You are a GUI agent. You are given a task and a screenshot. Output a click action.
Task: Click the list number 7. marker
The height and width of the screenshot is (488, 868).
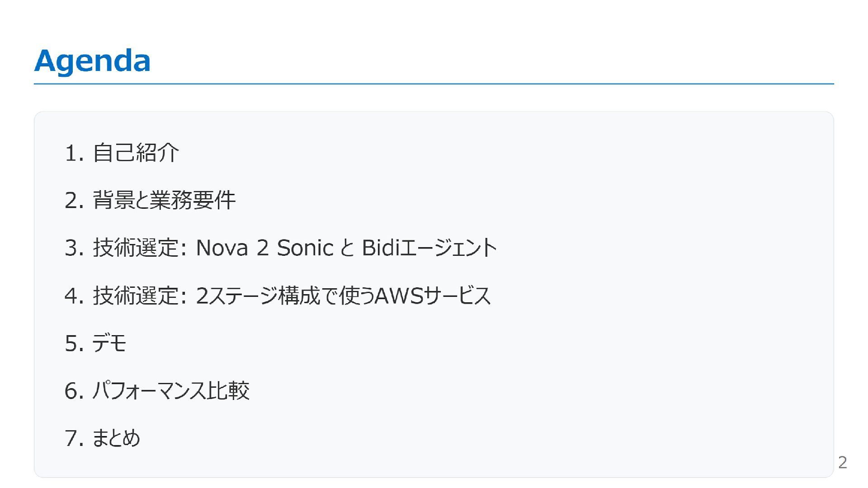point(74,438)
